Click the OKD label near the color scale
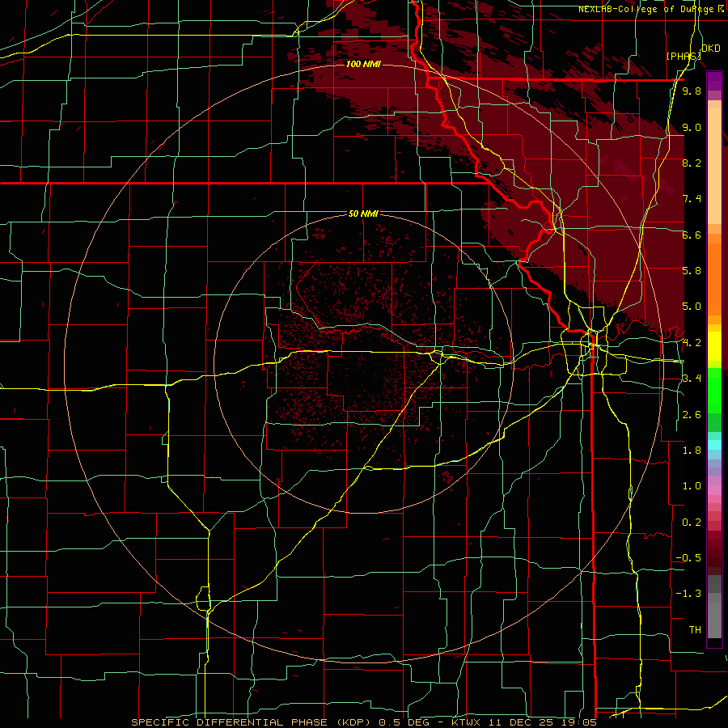This screenshot has height=728, width=728. pos(711,49)
